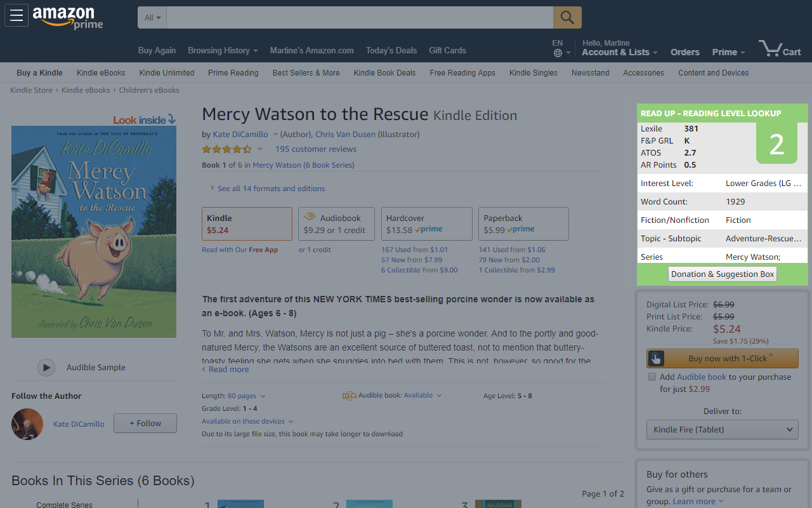Open the shopping cart
The height and width of the screenshot is (508, 812).
tap(780, 48)
